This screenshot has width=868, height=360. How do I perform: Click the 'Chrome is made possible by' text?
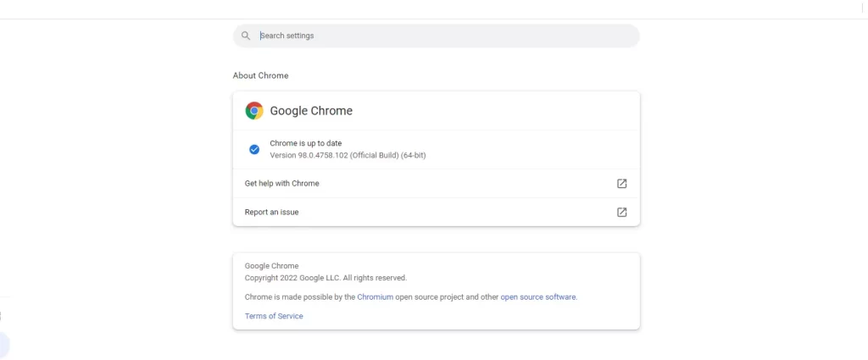(x=299, y=297)
